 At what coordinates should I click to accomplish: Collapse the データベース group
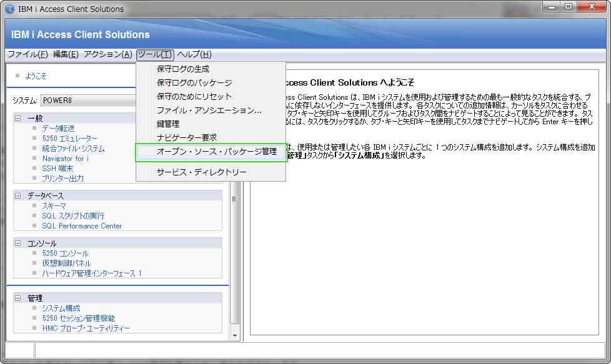[18, 195]
